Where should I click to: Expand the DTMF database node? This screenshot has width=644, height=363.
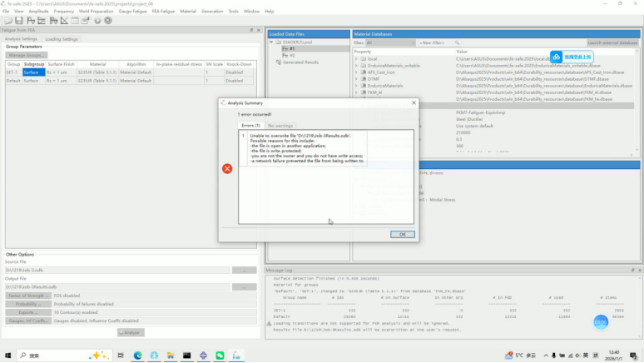356,79
